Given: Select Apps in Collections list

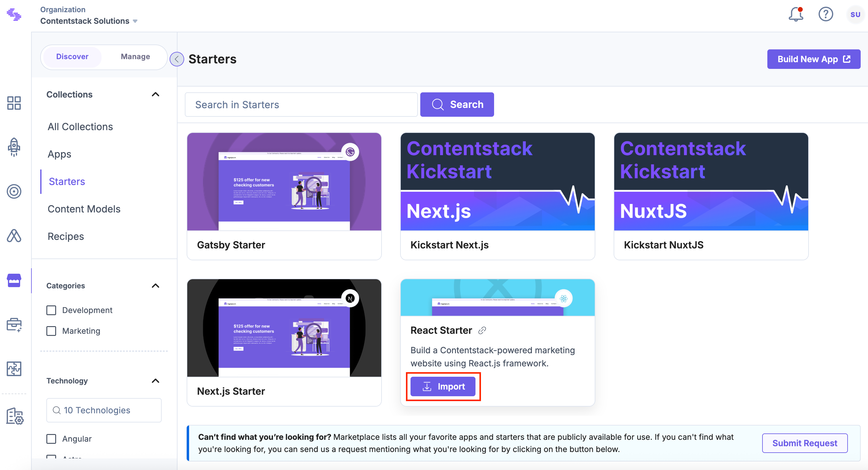Looking at the screenshot, I should [59, 154].
